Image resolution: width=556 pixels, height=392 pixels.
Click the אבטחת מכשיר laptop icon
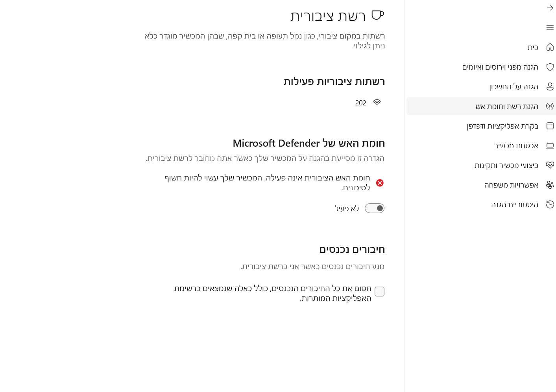[x=550, y=145]
